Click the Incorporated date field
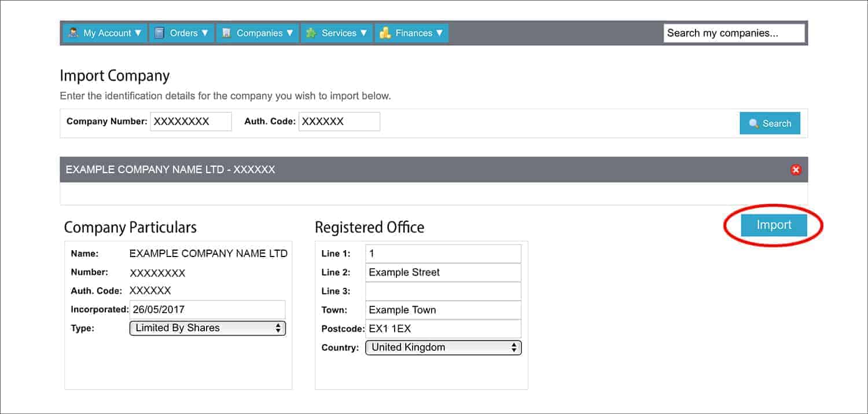Screen dimensions: 868x414 click(208, 310)
